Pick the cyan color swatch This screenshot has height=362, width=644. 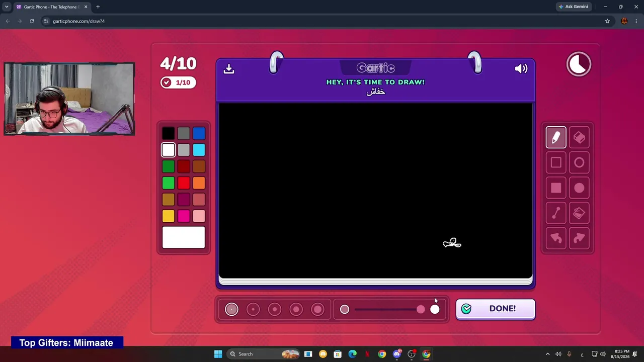pos(199,150)
